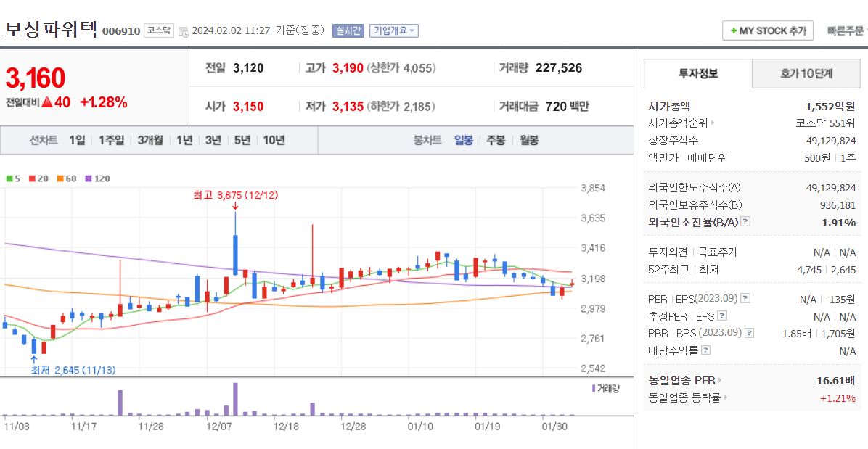Image resolution: width=868 pixels, height=449 pixels.
Task: Click the tall volume bar near 12/07
Action: pyautogui.click(x=235, y=399)
